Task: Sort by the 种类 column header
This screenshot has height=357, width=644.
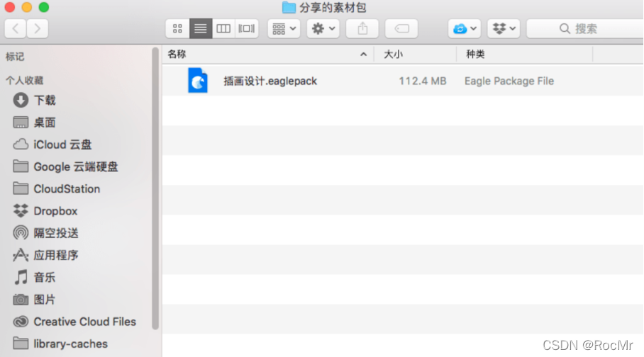Action: [x=475, y=54]
